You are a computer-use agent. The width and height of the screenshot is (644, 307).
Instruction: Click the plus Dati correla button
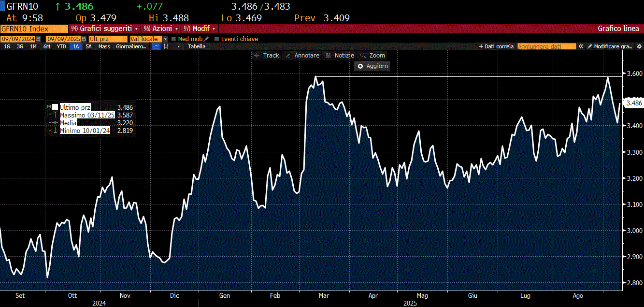click(496, 46)
